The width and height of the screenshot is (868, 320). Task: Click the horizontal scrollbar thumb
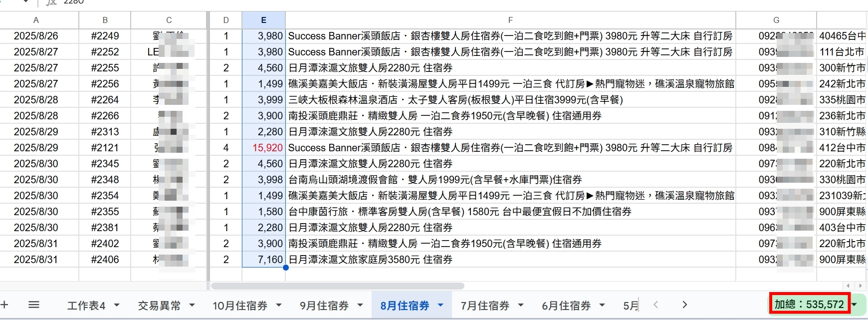pos(337,286)
